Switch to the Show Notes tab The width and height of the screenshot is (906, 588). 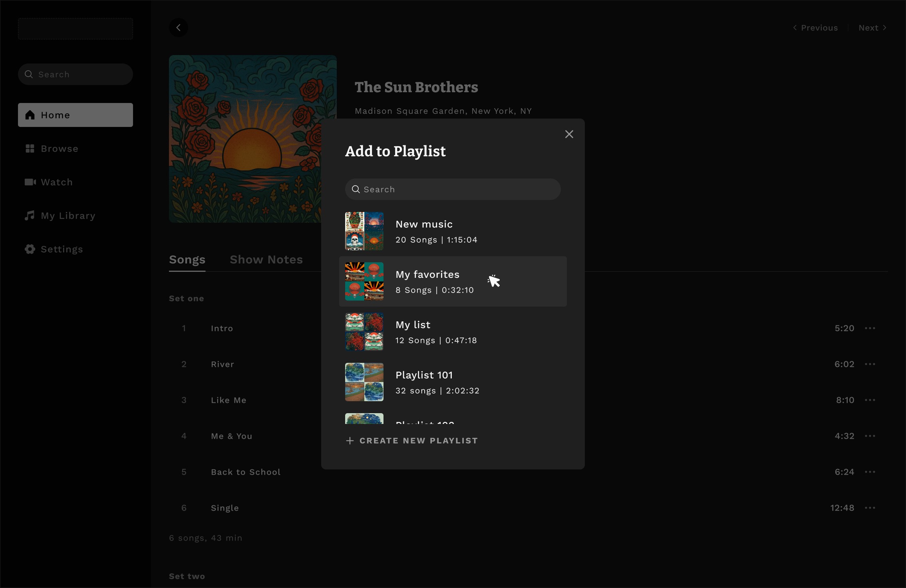pos(266,259)
